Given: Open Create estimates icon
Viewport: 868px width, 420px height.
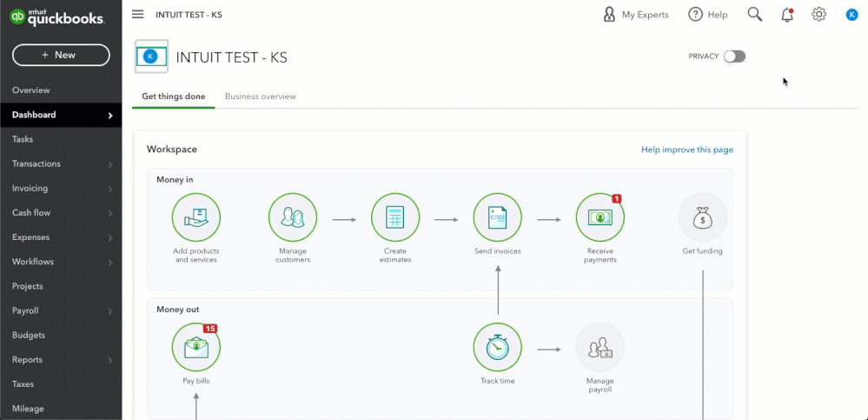Looking at the screenshot, I should 395,217.
